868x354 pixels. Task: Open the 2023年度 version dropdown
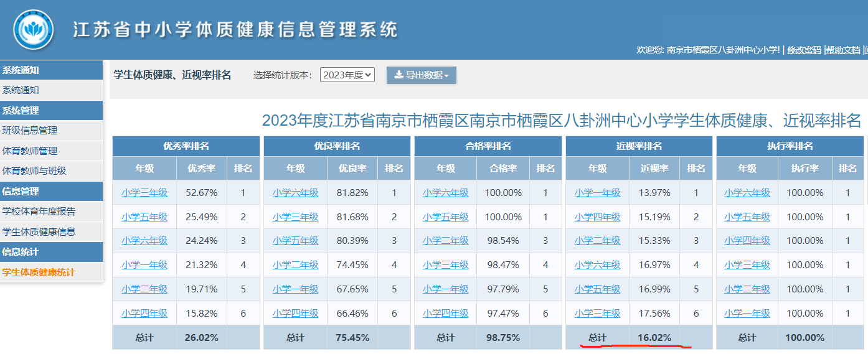tap(347, 75)
